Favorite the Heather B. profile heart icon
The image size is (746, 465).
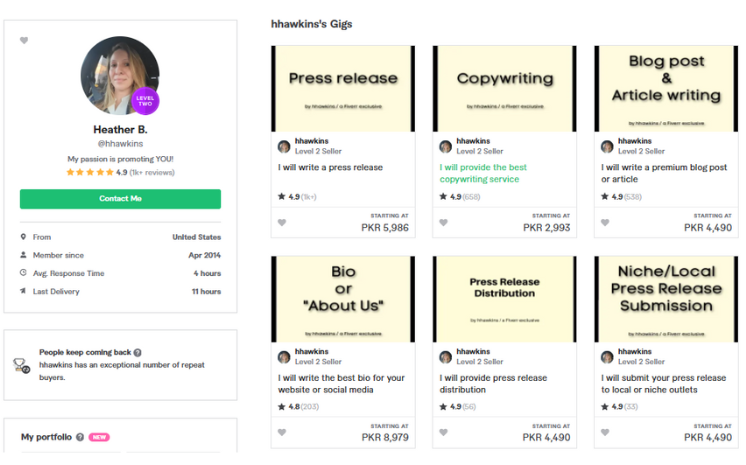(24, 41)
